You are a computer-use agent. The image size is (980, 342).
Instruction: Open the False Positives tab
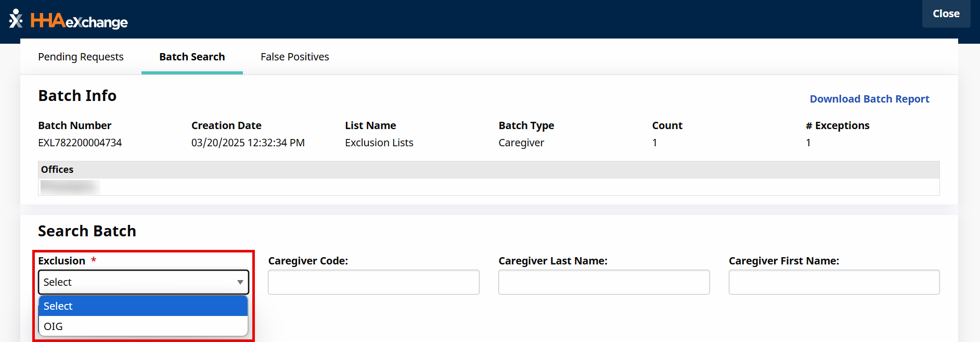(x=294, y=57)
